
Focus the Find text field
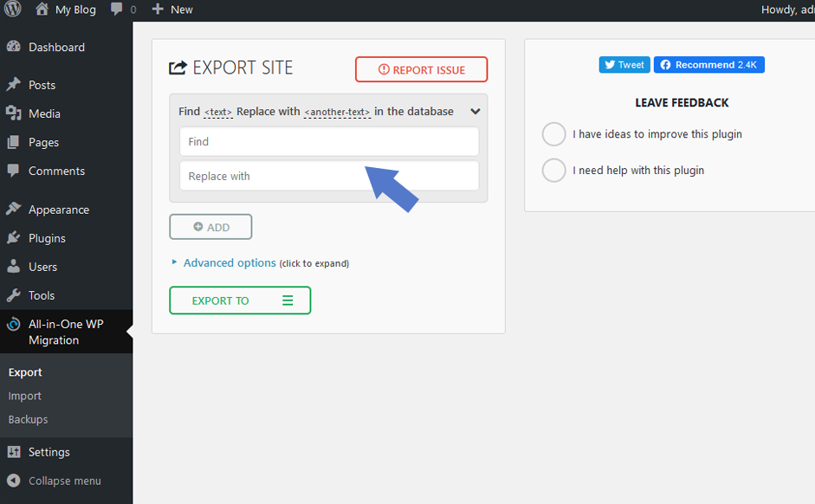click(x=329, y=141)
